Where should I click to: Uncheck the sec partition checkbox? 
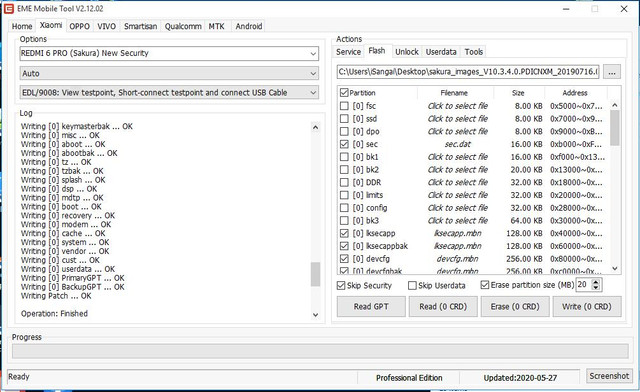pyautogui.click(x=344, y=144)
